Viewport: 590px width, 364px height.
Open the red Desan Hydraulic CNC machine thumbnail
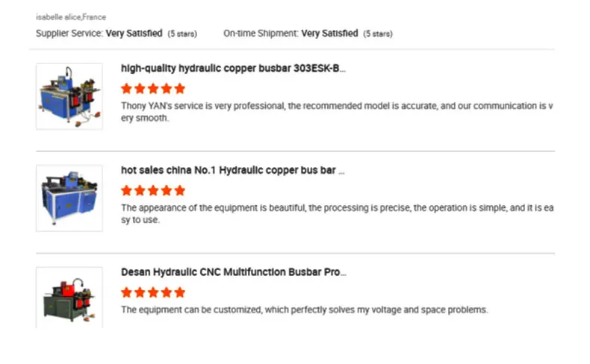point(69,298)
